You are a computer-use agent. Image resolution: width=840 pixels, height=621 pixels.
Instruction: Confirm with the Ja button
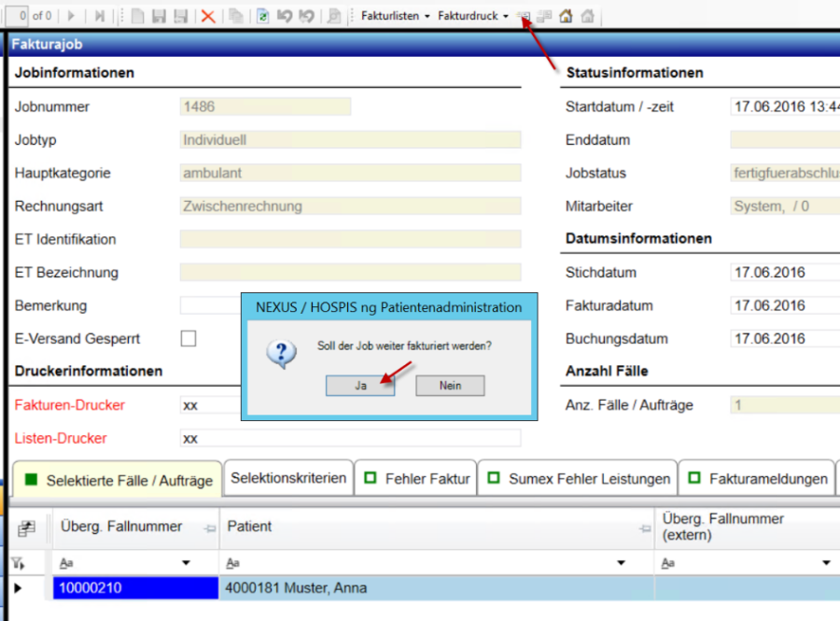(x=360, y=386)
